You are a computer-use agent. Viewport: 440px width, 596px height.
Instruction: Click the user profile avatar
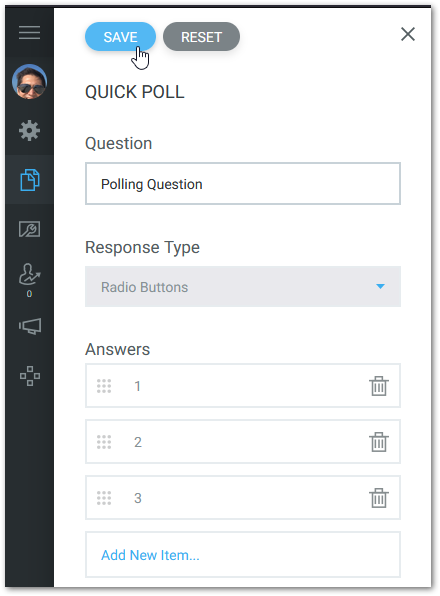point(29,82)
